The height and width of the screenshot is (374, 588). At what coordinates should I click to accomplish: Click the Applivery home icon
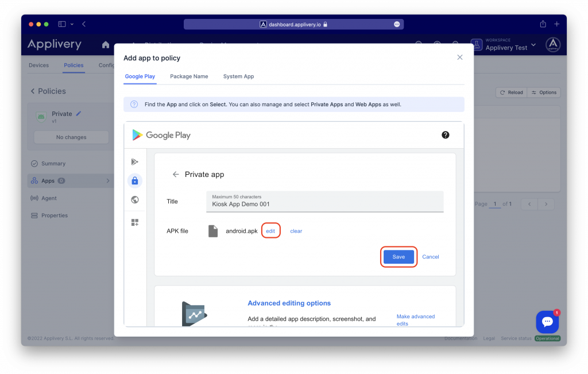106,45
